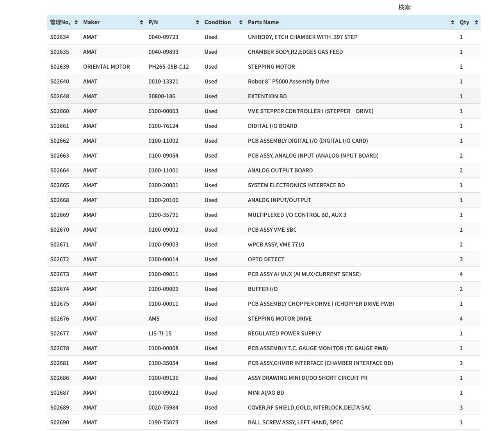The width and height of the screenshot is (504, 431).
Task: Select part number 0100-11002
Action: (x=163, y=141)
